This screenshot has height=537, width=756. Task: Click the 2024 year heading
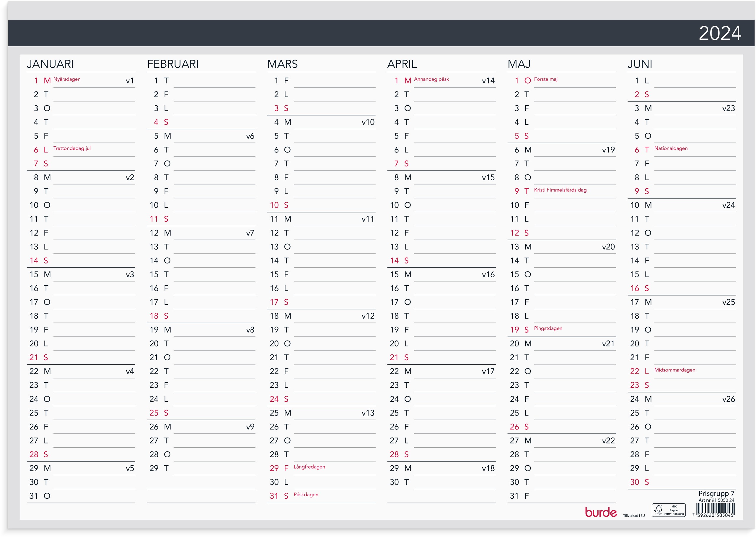pyautogui.click(x=720, y=33)
